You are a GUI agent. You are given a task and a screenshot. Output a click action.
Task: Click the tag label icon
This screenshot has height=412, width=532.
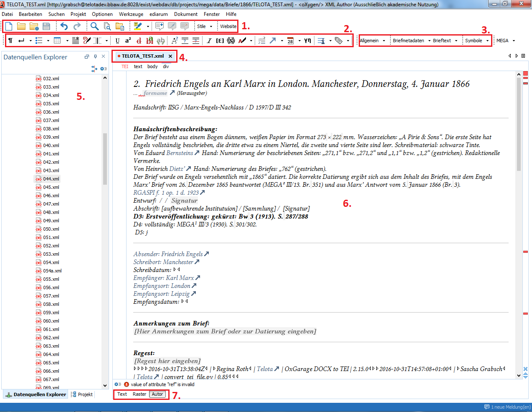(339, 41)
